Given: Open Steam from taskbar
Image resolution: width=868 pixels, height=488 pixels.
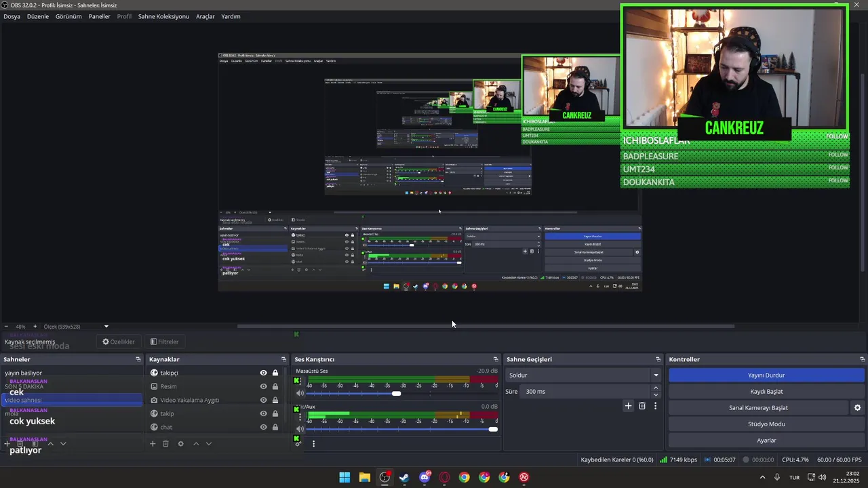Looking at the screenshot, I should click(404, 477).
